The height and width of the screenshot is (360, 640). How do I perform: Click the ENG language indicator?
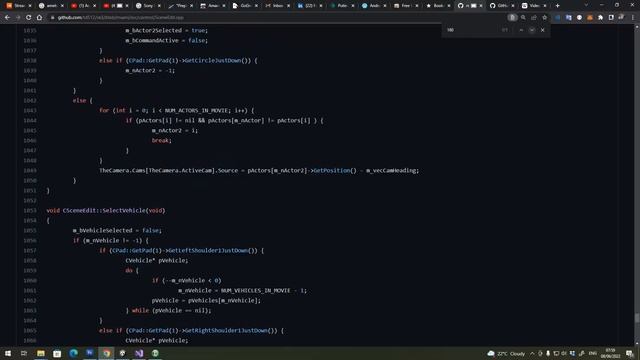point(593,353)
